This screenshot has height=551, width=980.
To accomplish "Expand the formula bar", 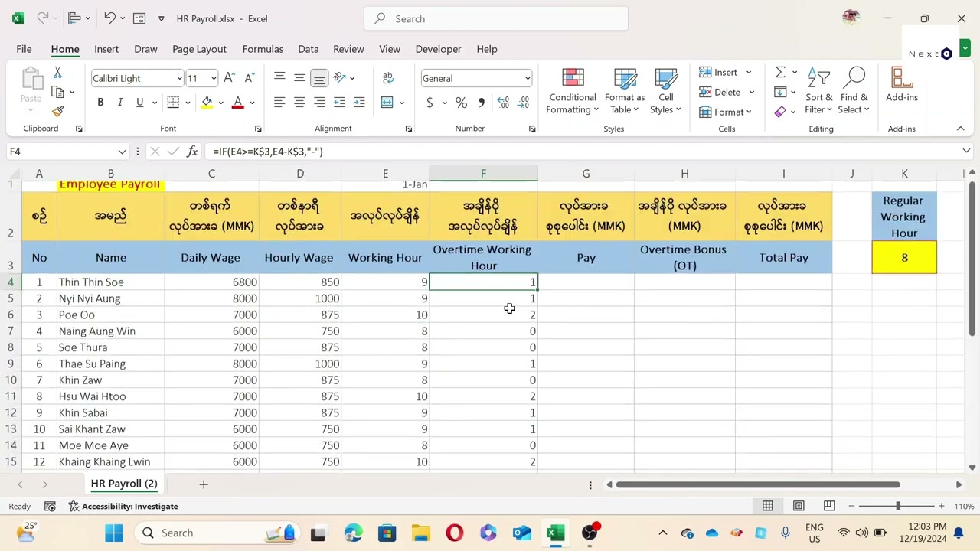I will [x=966, y=152].
